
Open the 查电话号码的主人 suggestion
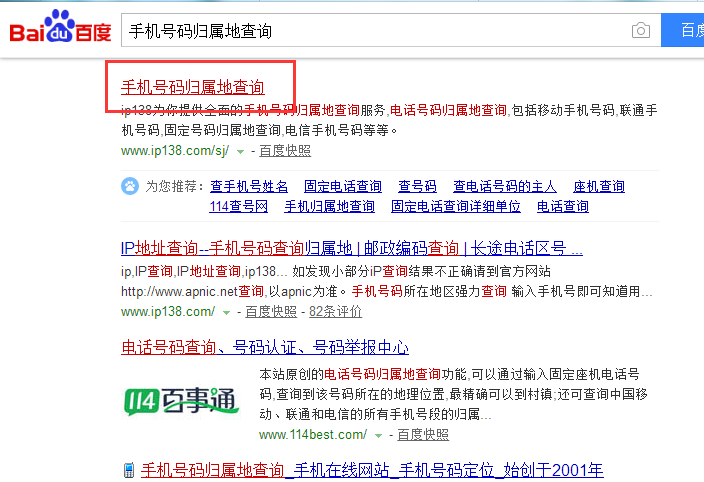[x=505, y=186]
